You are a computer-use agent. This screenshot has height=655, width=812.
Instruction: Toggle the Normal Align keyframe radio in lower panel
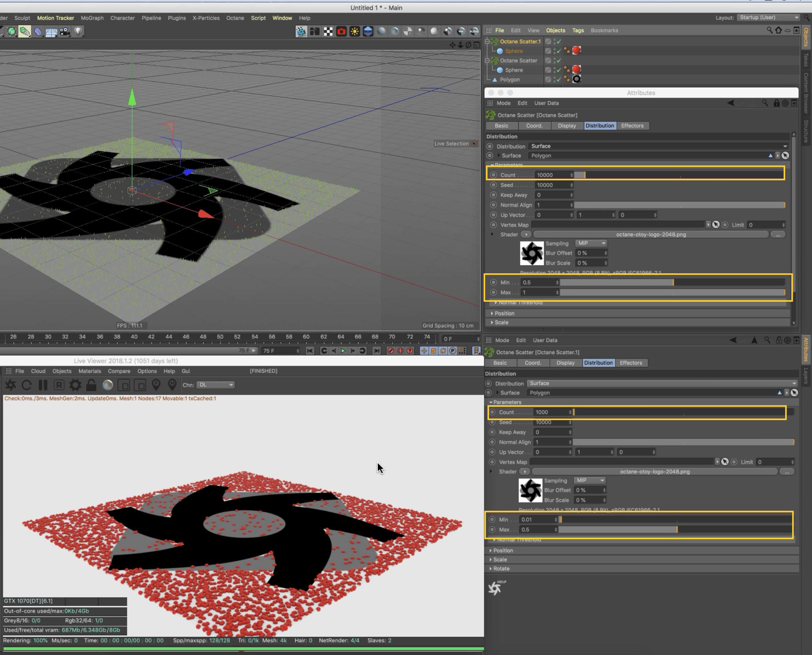(x=492, y=442)
